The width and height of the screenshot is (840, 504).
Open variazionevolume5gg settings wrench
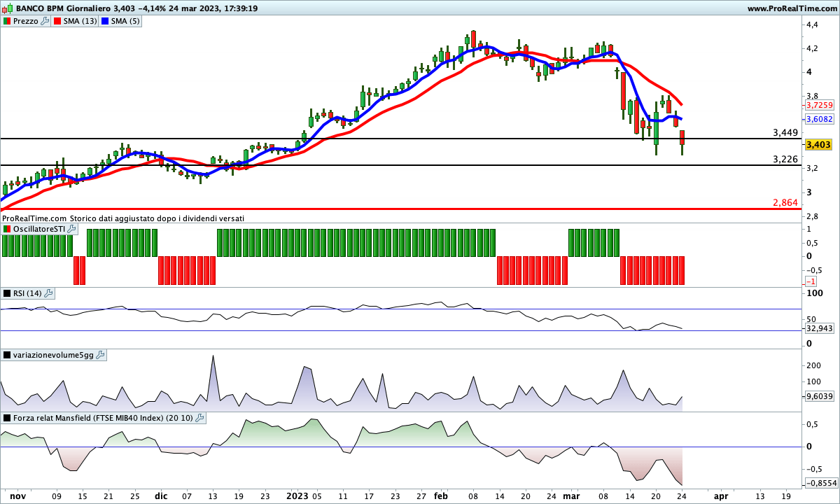coord(100,356)
